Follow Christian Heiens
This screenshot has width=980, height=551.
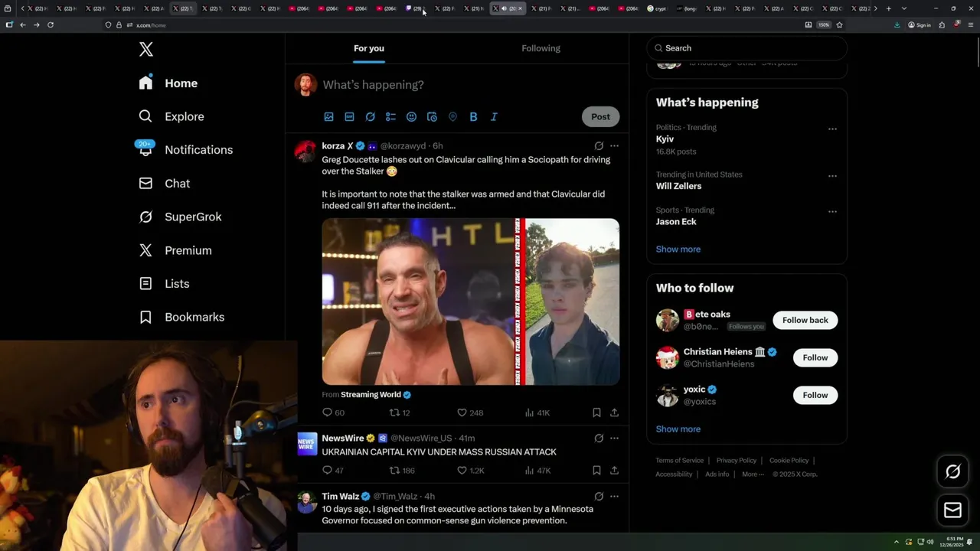coord(815,357)
